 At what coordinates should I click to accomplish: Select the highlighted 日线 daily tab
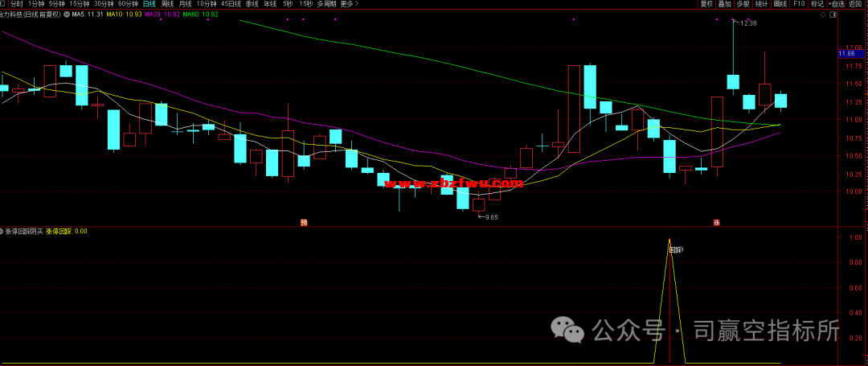[149, 3]
